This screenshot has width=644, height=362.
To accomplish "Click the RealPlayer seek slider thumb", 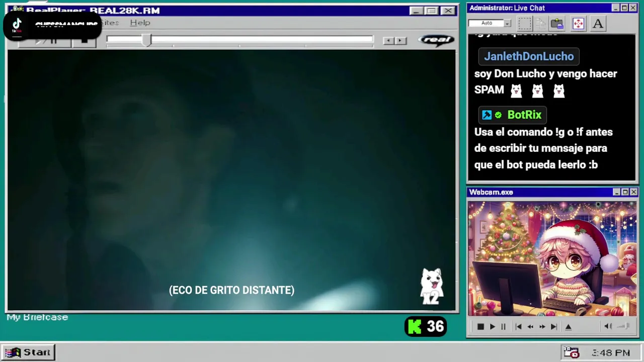I will (146, 40).
